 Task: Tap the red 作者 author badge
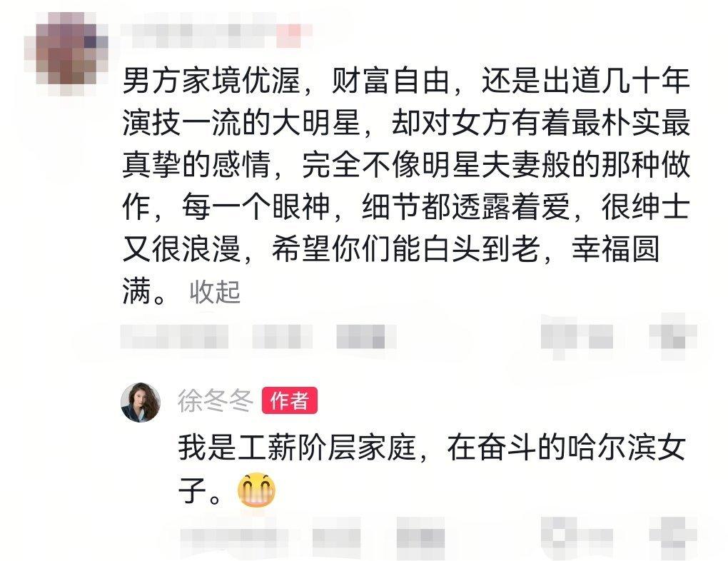(x=290, y=400)
